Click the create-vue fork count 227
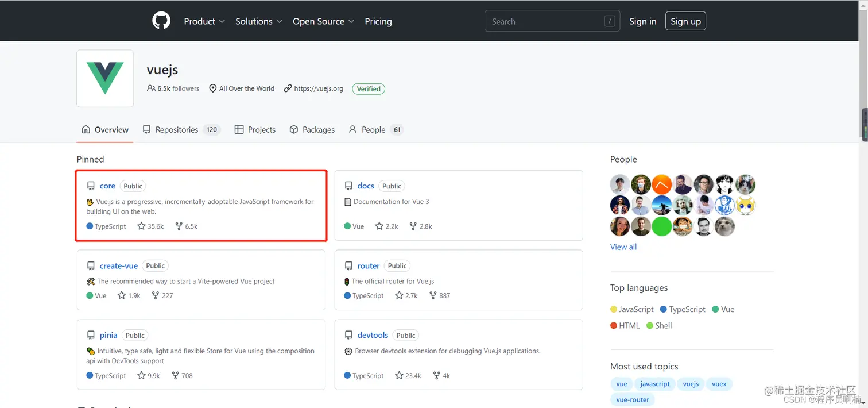868x408 pixels. point(162,295)
